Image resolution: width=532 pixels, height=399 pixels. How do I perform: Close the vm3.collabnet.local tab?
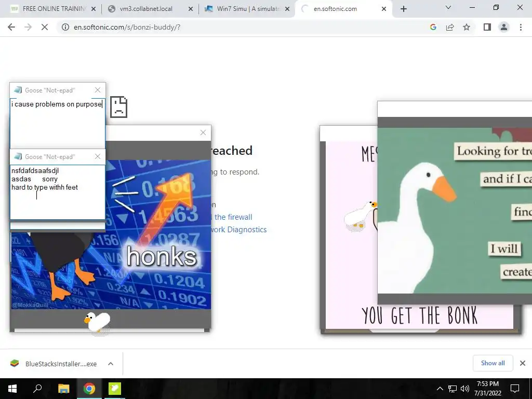click(191, 9)
